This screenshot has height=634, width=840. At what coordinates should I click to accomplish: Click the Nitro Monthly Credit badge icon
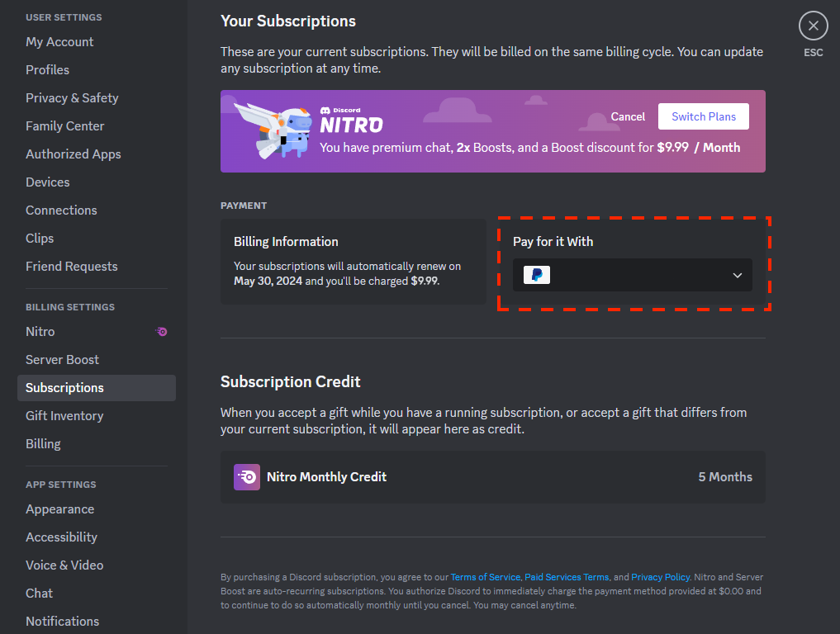(x=246, y=477)
